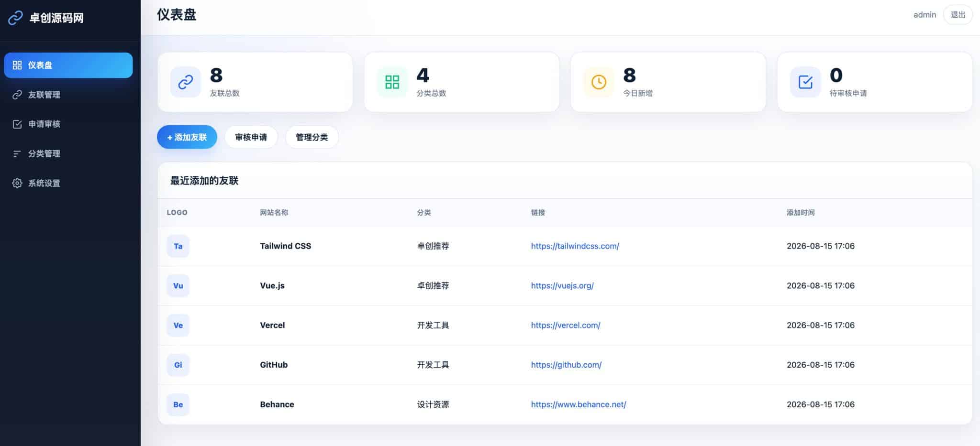Screen dimensions: 980x446
Task: Click the clock icon on 今日新增 card
Action: pyautogui.click(x=599, y=82)
